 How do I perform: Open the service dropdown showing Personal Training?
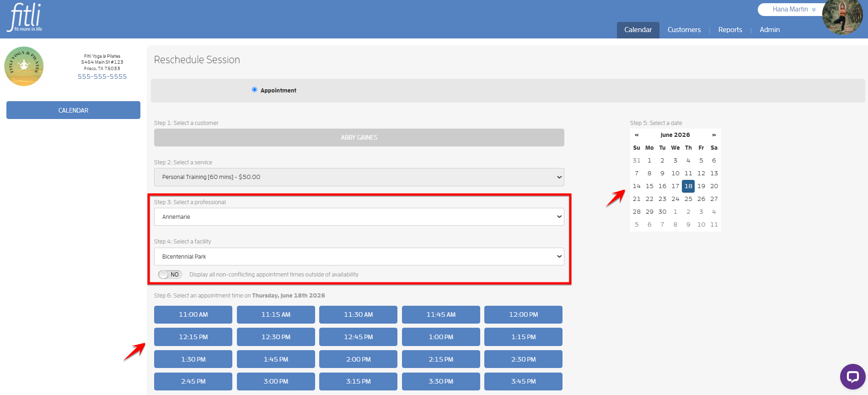359,177
